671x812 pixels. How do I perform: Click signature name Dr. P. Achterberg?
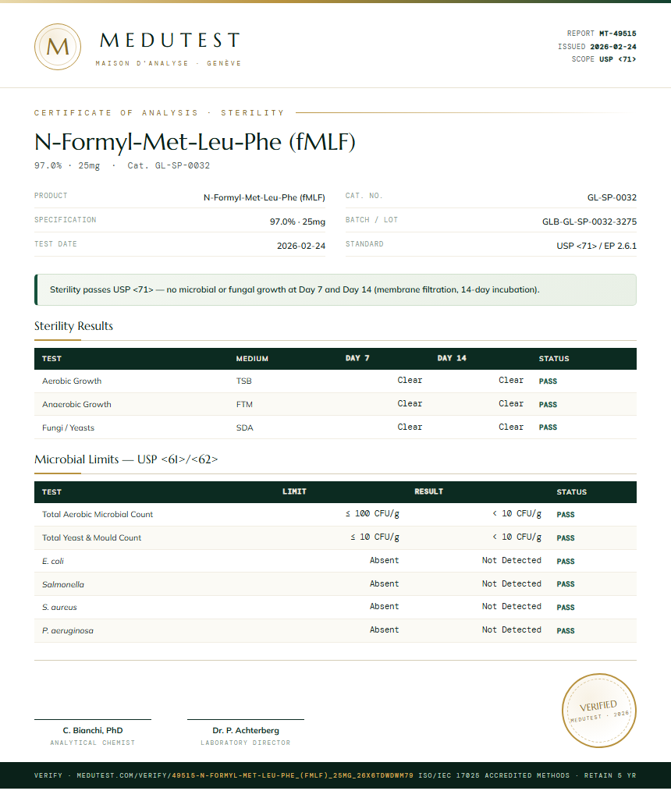(x=246, y=731)
